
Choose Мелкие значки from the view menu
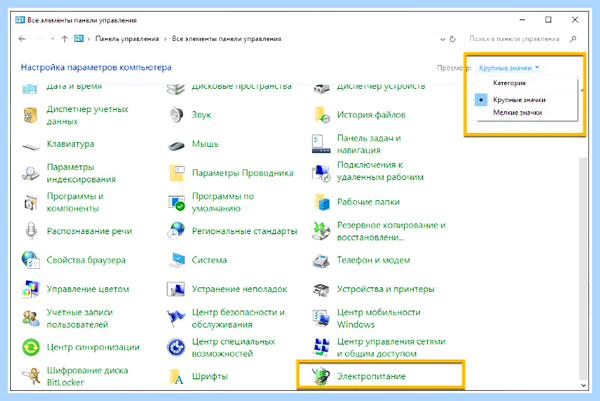[517, 112]
